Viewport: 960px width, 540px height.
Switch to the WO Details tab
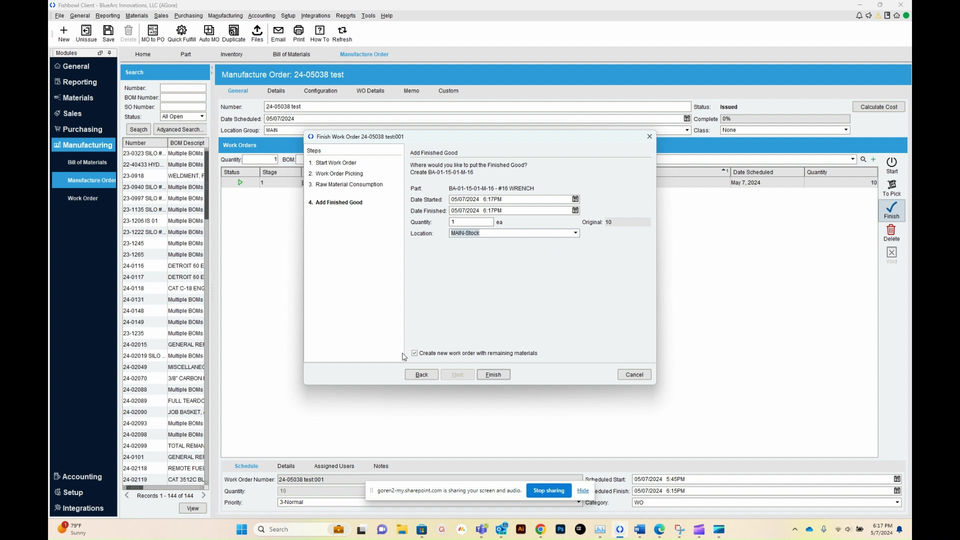(370, 91)
